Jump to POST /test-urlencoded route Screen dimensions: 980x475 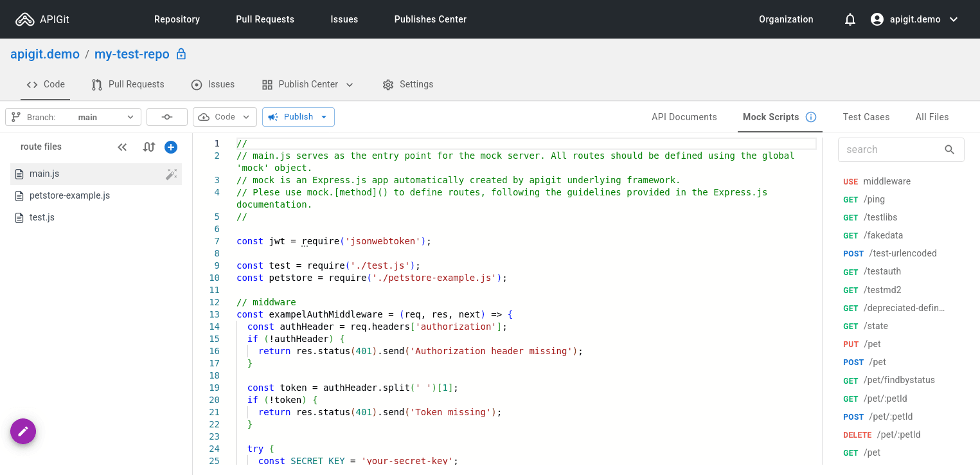coord(890,253)
